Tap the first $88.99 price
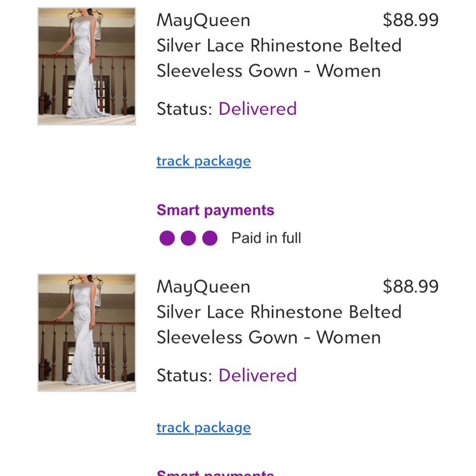 [410, 20]
